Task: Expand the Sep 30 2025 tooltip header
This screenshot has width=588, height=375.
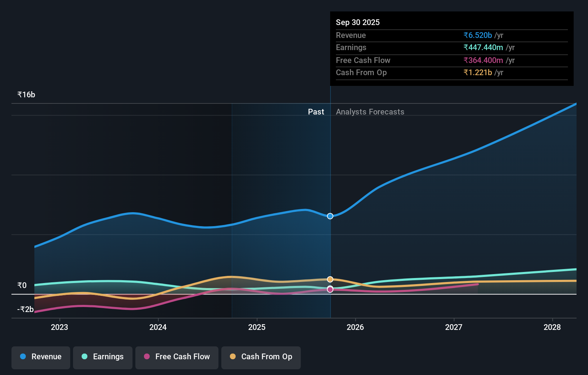Action: 358,22
